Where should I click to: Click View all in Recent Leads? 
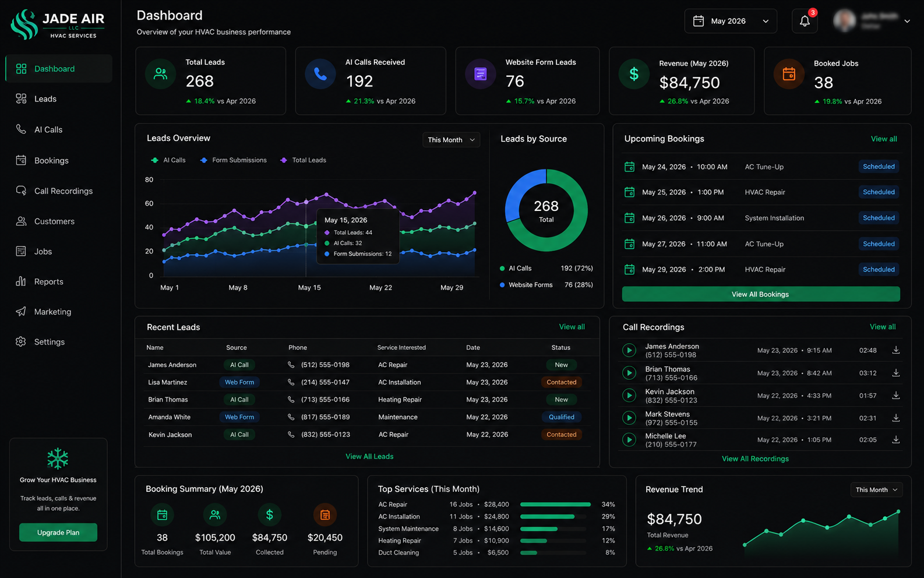tap(572, 327)
